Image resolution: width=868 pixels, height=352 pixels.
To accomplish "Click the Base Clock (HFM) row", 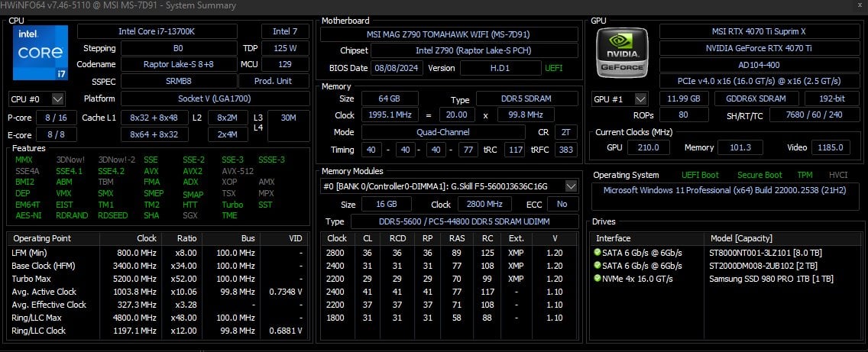I will [158, 266].
